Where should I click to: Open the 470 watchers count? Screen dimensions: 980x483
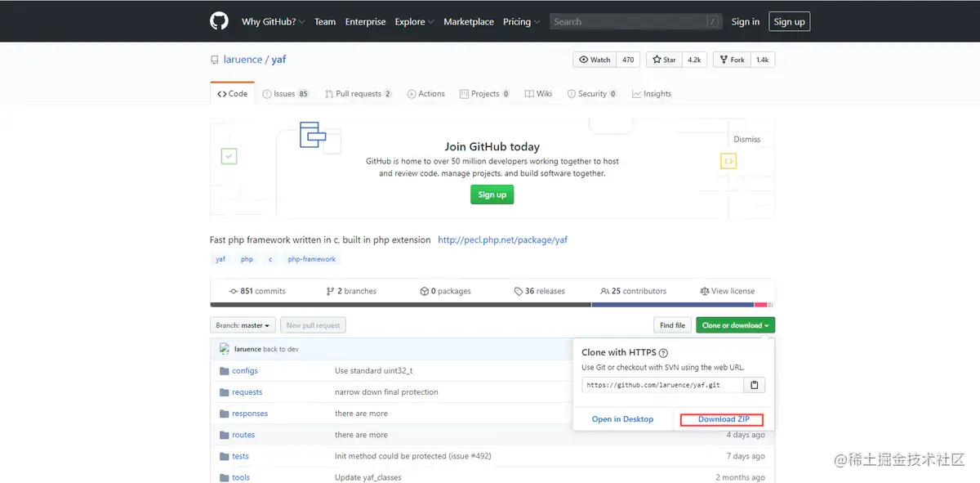[628, 60]
